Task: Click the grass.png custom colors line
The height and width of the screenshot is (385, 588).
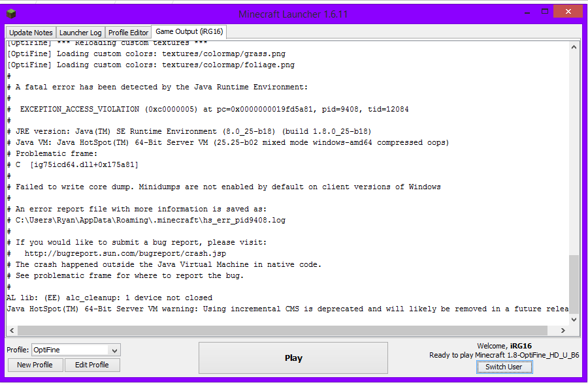Action: pos(146,54)
